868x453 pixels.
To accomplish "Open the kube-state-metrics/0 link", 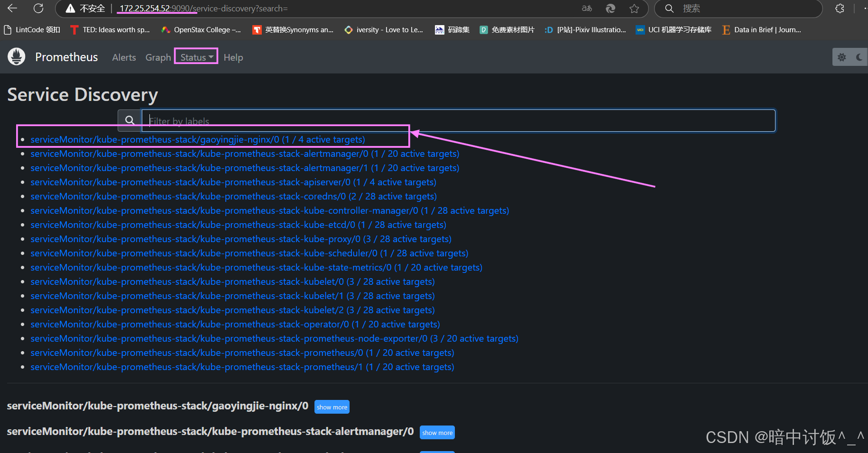I will pyautogui.click(x=256, y=267).
